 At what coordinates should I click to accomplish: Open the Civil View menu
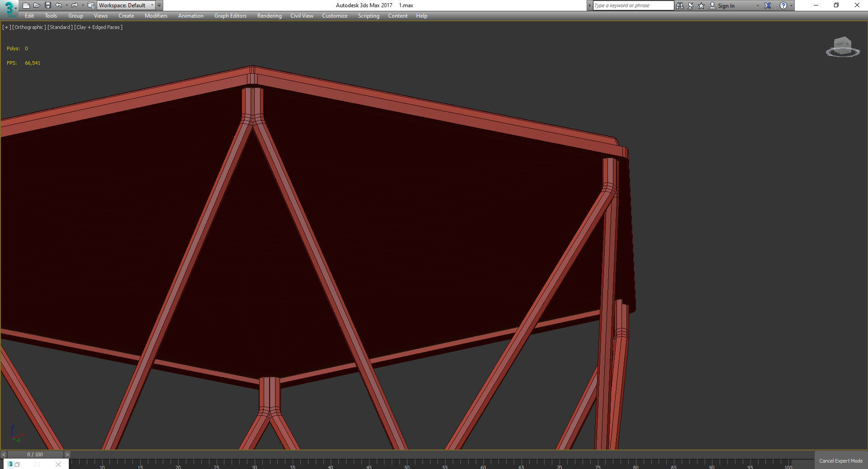(x=302, y=16)
